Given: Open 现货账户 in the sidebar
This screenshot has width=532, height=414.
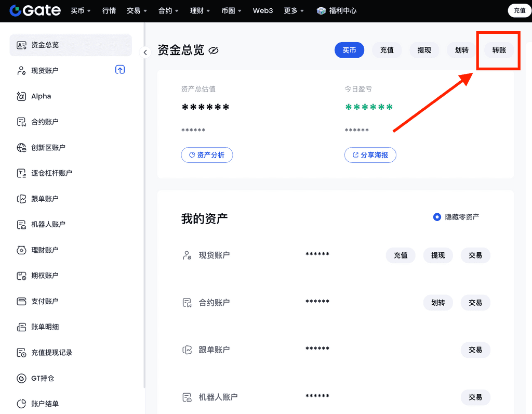Looking at the screenshot, I should point(45,70).
